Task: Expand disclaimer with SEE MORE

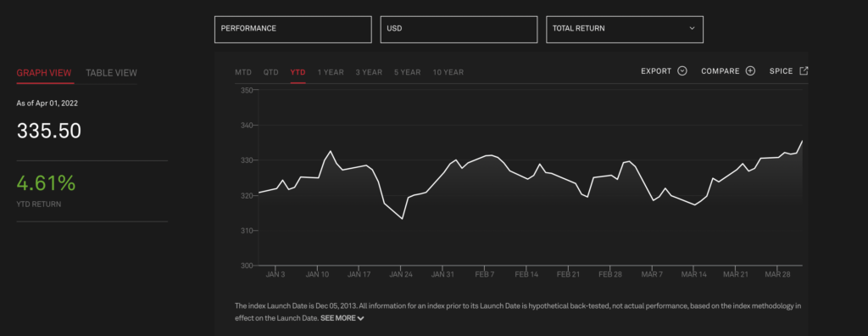Action: [342, 318]
